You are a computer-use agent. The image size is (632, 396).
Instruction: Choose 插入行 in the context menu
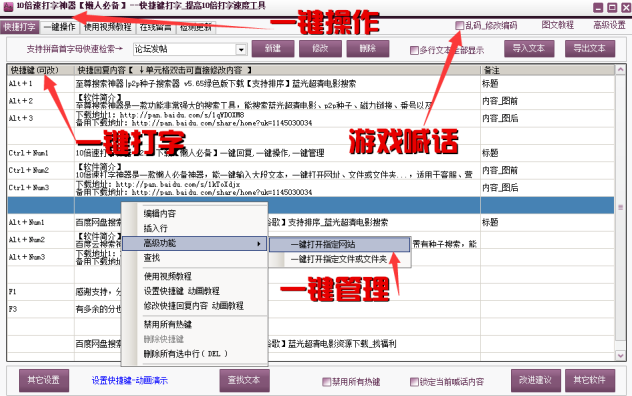(156, 228)
